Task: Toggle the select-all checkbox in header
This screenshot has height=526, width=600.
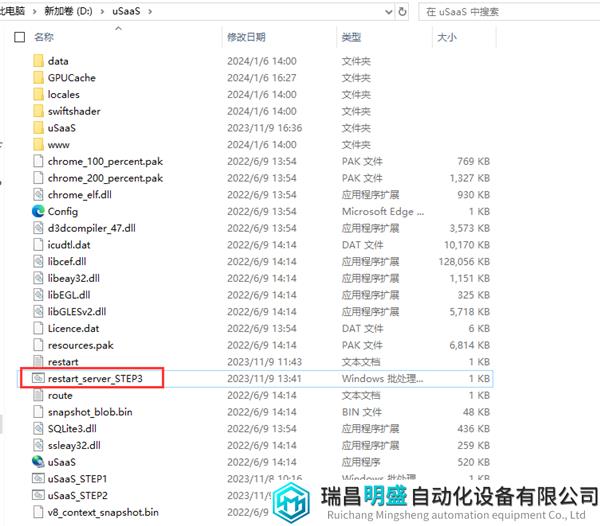Action: (x=20, y=37)
